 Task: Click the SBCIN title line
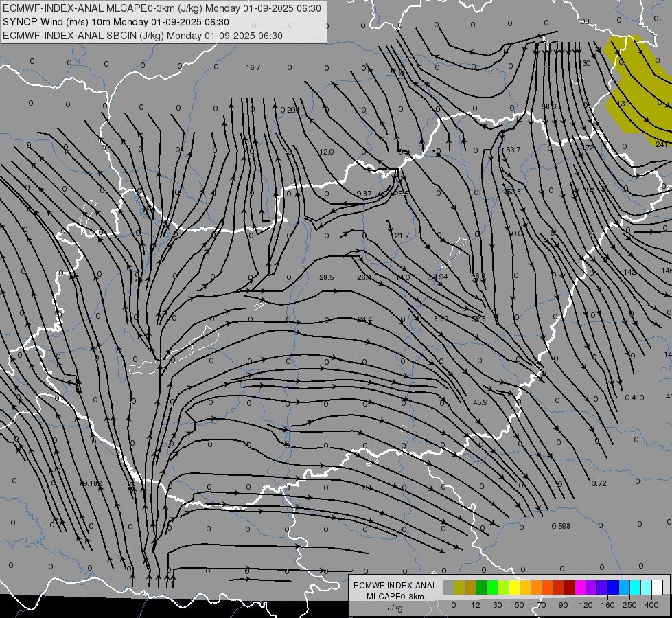[143, 36]
